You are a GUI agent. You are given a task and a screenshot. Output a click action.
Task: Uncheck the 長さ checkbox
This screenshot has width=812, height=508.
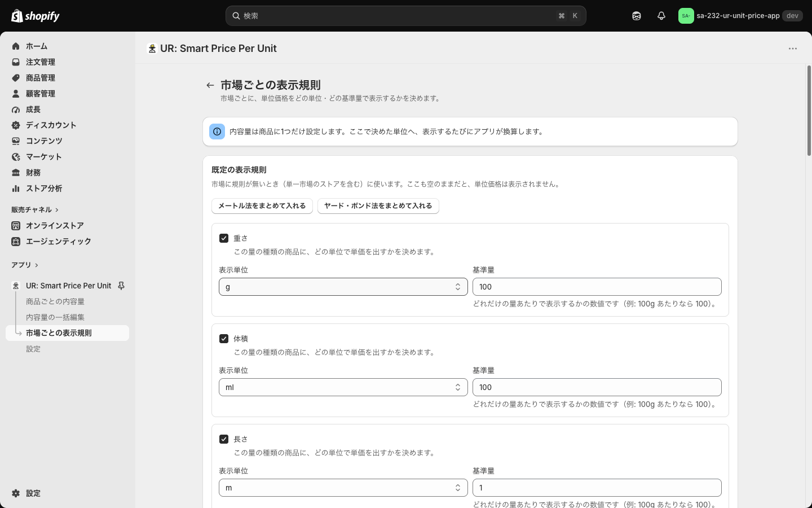click(224, 439)
